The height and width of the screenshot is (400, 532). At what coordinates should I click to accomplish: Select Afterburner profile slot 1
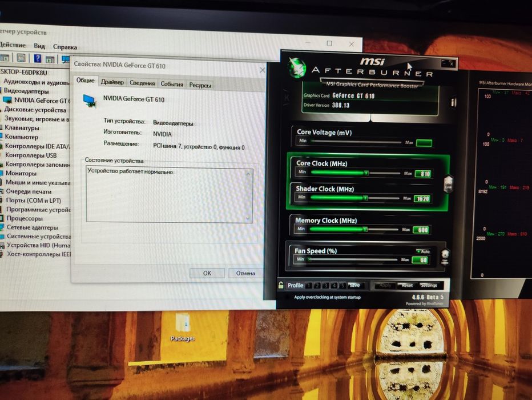pyautogui.click(x=308, y=286)
